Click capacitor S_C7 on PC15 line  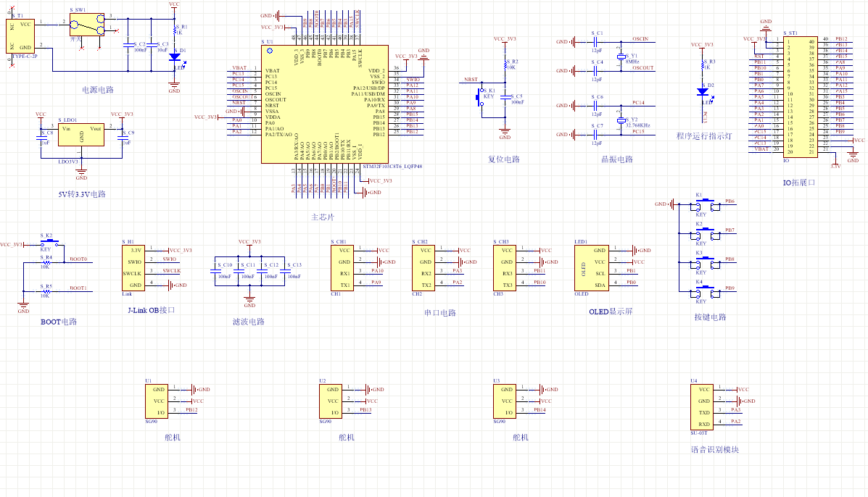pos(595,134)
